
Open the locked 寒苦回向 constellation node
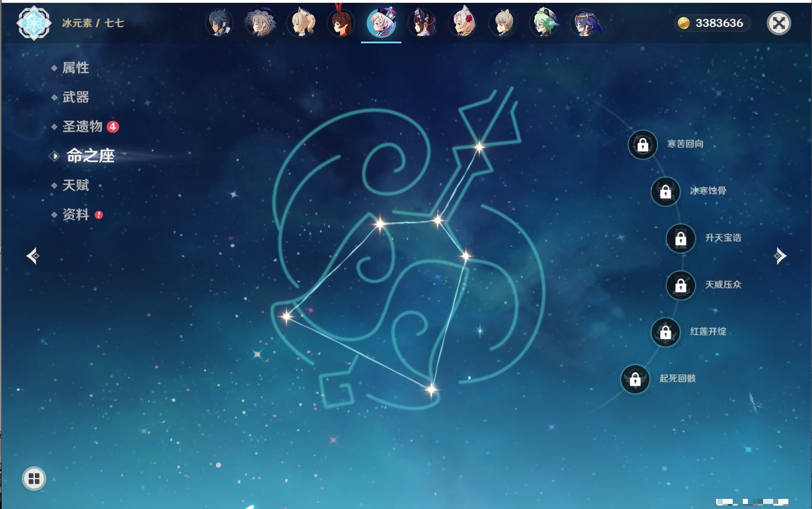(643, 145)
